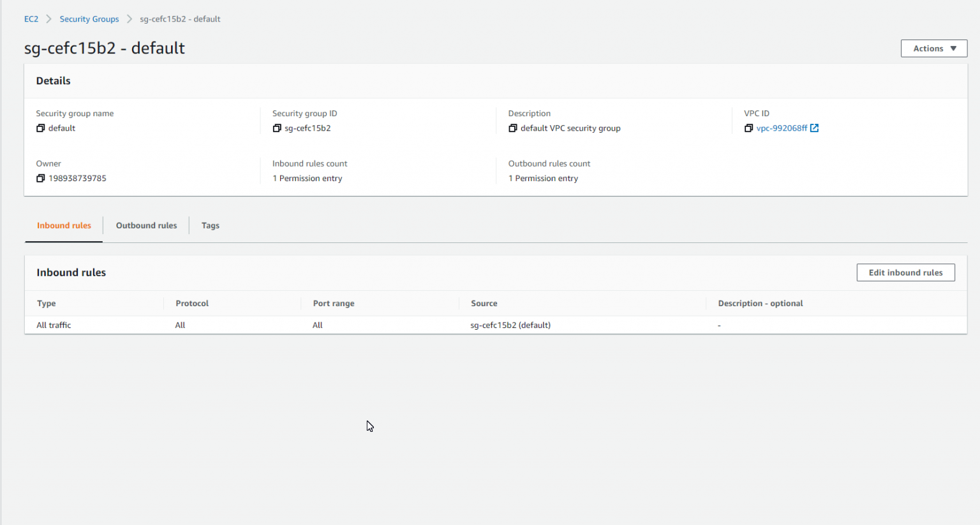Copy the description default VPC security group
This screenshot has height=525, width=980.
click(513, 128)
